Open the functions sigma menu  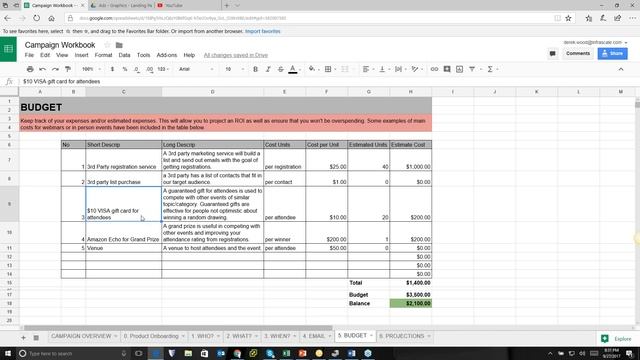(x=490, y=69)
